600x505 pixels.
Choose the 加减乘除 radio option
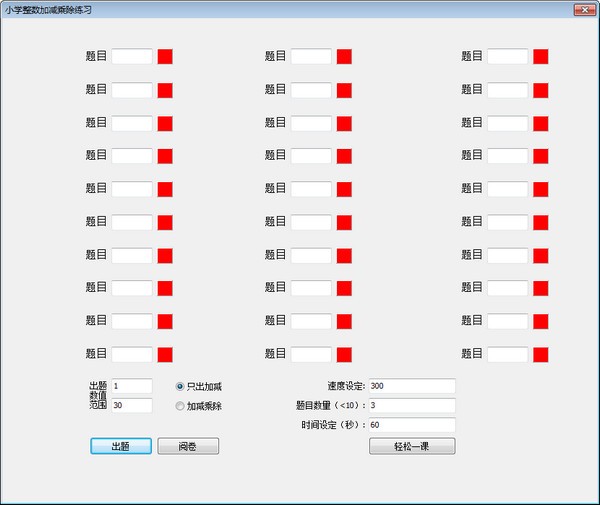[x=180, y=406]
